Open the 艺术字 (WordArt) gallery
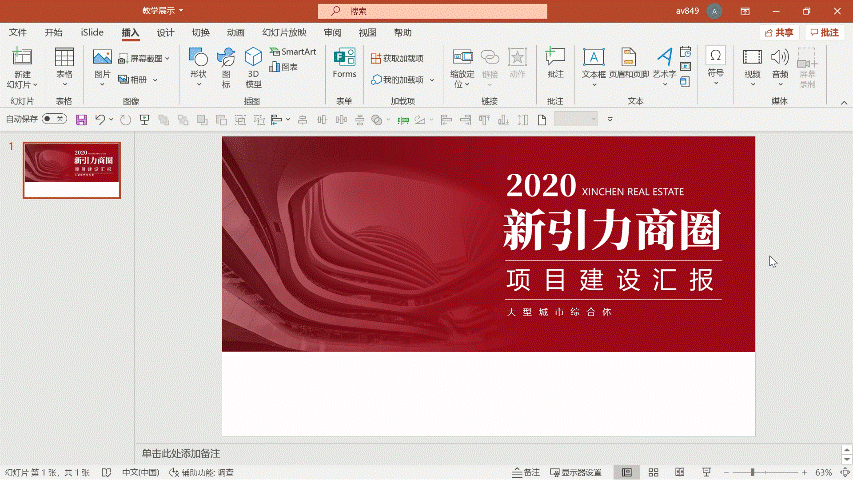 [x=664, y=67]
